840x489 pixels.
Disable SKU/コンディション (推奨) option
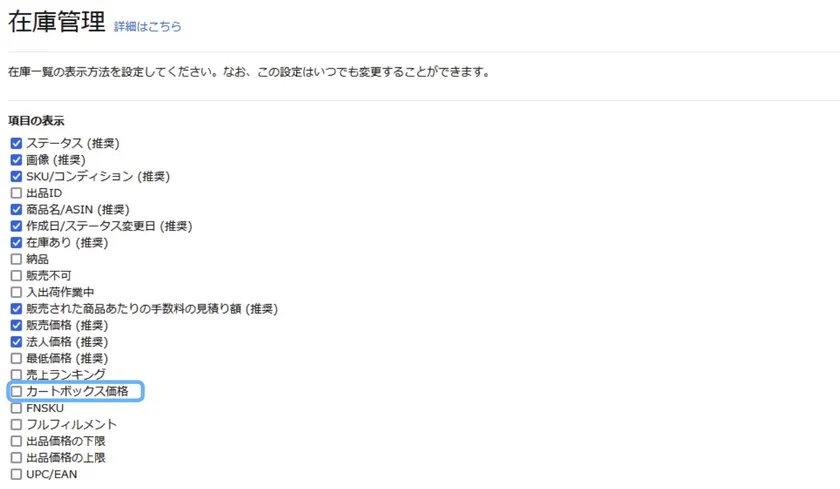click(16, 176)
